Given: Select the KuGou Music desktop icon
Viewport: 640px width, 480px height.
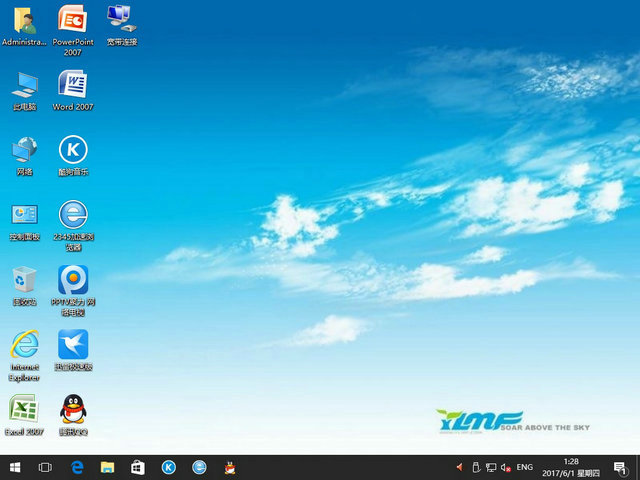Looking at the screenshot, I should pyautogui.click(x=72, y=150).
